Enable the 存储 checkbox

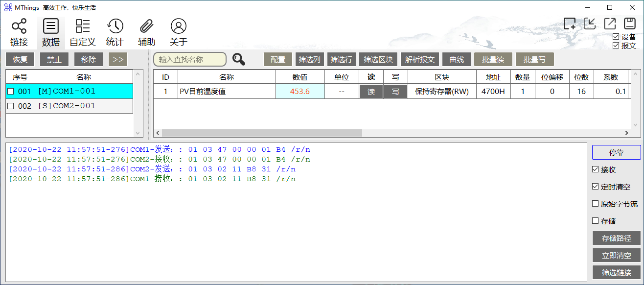(x=596, y=221)
